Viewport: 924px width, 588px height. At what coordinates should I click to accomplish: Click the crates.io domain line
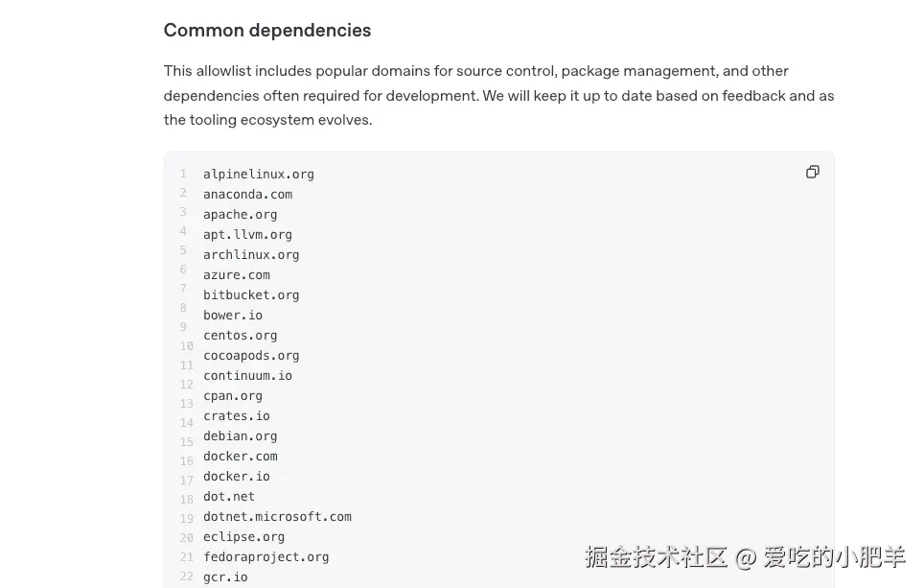pos(236,415)
